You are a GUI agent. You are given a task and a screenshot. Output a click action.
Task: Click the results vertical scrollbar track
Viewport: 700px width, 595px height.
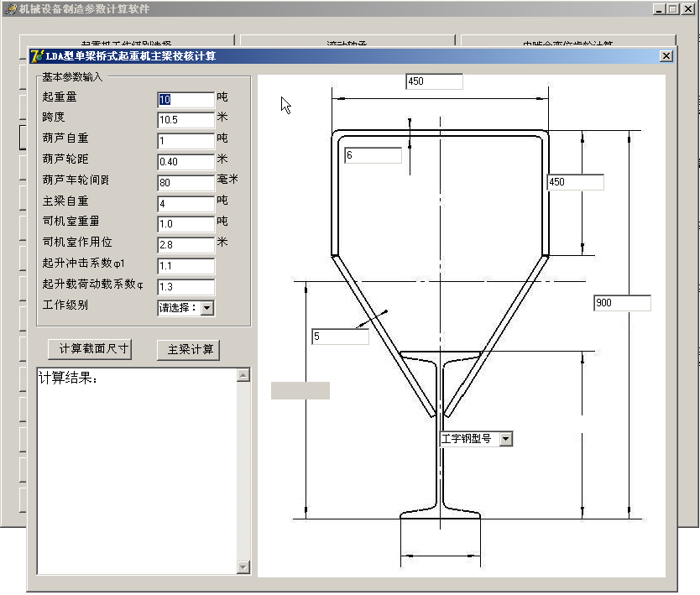click(243, 471)
